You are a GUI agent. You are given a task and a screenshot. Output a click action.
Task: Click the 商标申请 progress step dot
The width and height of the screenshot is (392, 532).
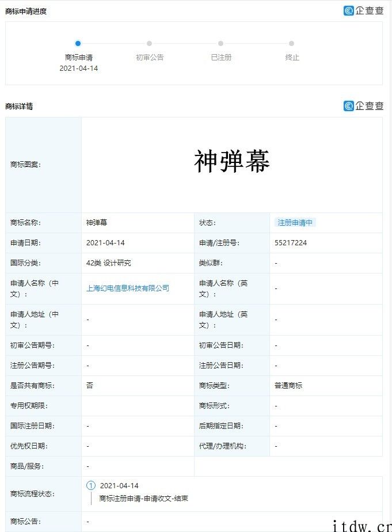click(x=78, y=43)
